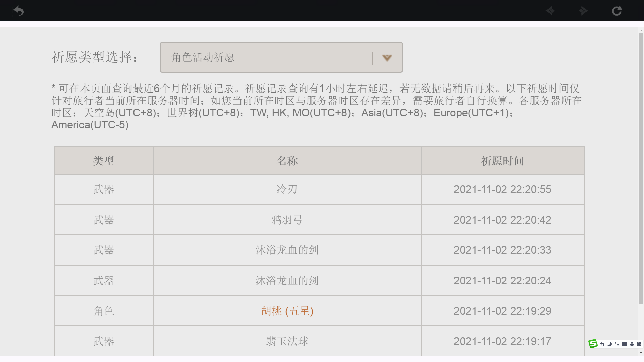Open the four-leaf toolbox icon in IME bar
This screenshot has height=362, width=644.
(639, 344)
